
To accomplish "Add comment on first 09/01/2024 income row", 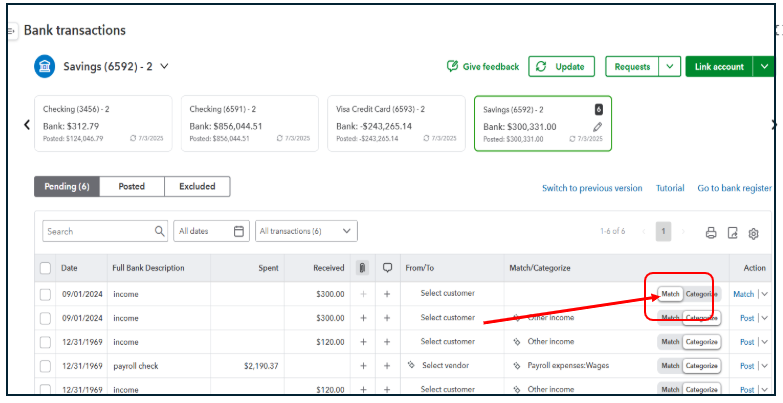I will click(387, 294).
